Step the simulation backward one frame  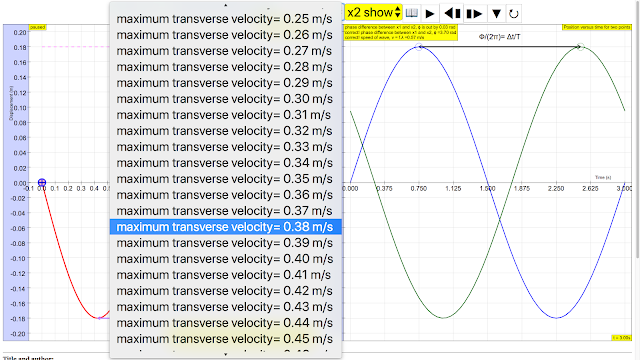pyautogui.click(x=452, y=13)
